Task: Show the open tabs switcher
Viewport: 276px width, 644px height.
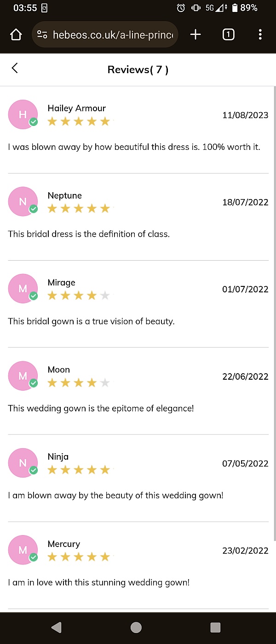Action: [x=228, y=34]
